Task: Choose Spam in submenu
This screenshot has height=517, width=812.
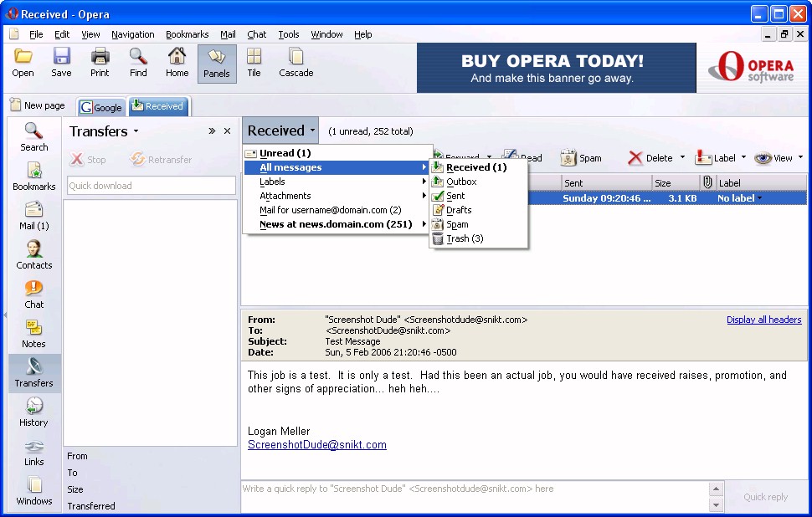Action: pos(479,224)
